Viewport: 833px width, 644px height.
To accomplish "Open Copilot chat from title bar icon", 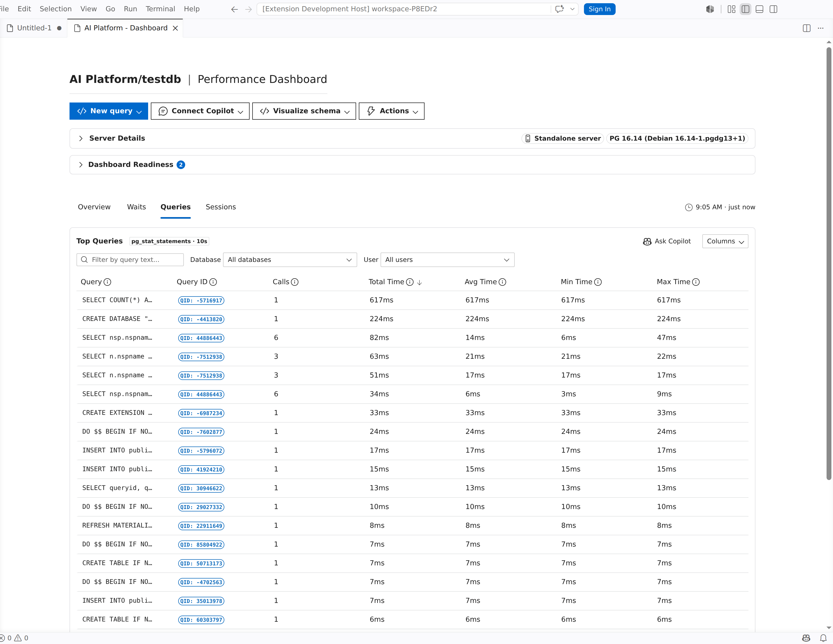I will [x=560, y=9].
